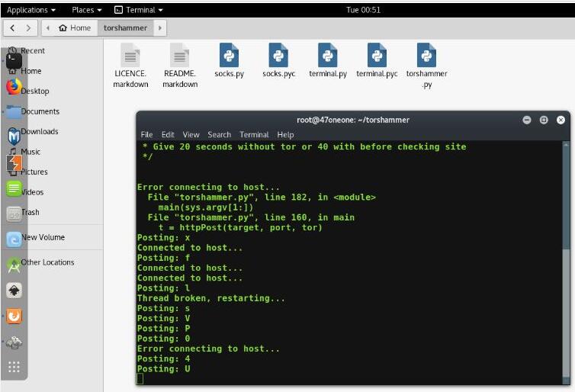Open the Applications menu dropdown
Viewport: 575px width, 392px height.
pos(31,10)
